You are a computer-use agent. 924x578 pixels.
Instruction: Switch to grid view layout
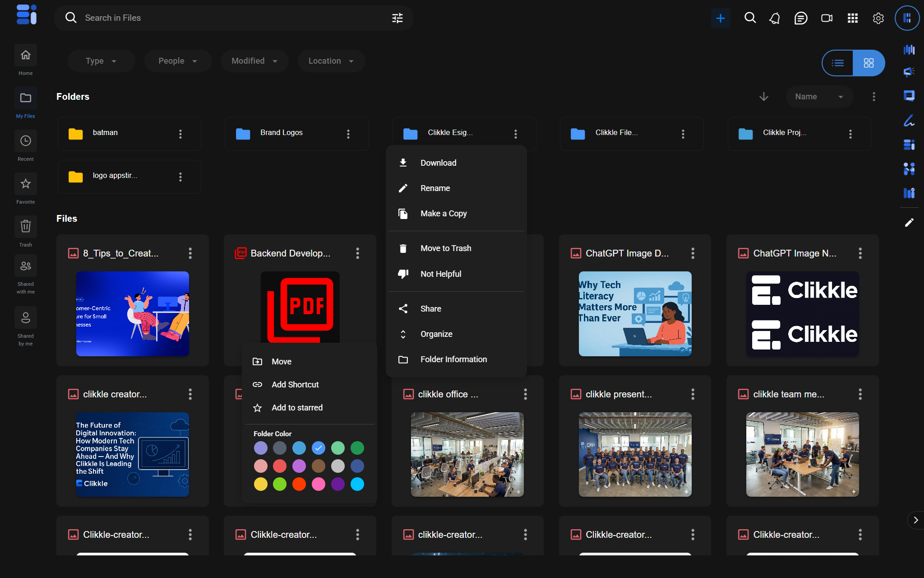(869, 63)
